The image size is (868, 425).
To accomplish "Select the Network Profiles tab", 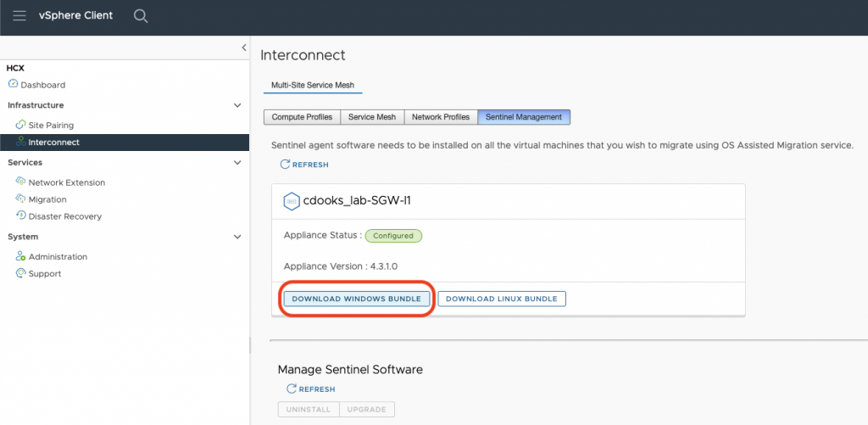I will coord(440,117).
